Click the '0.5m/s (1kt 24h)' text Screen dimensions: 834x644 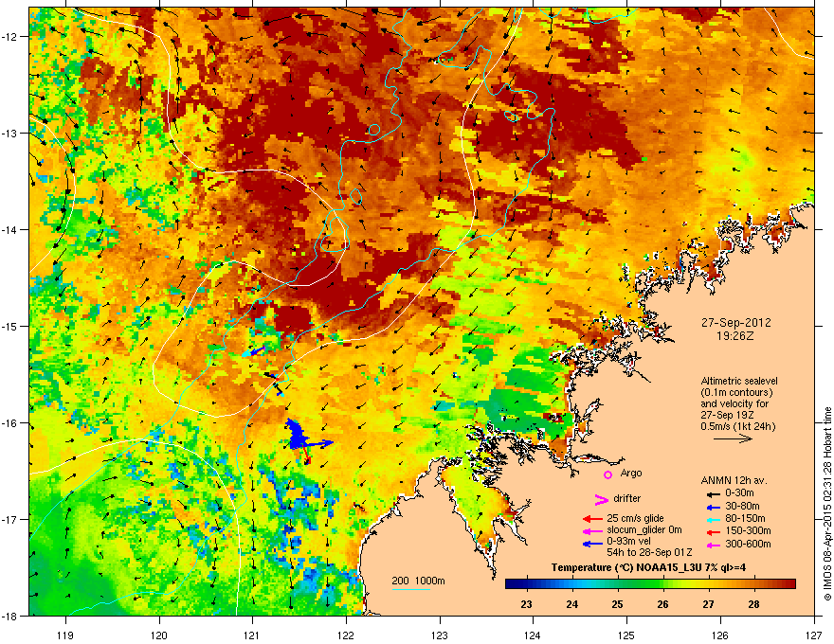pyautogui.click(x=737, y=426)
